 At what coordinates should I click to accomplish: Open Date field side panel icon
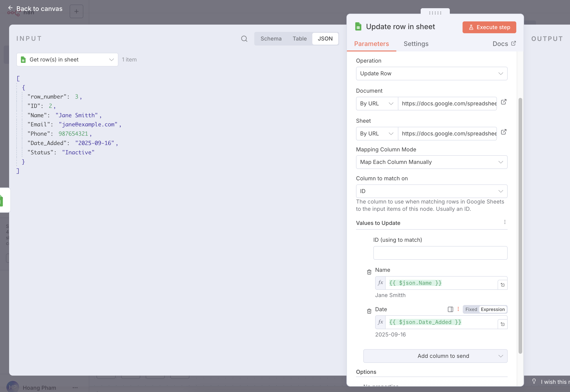(x=450, y=309)
